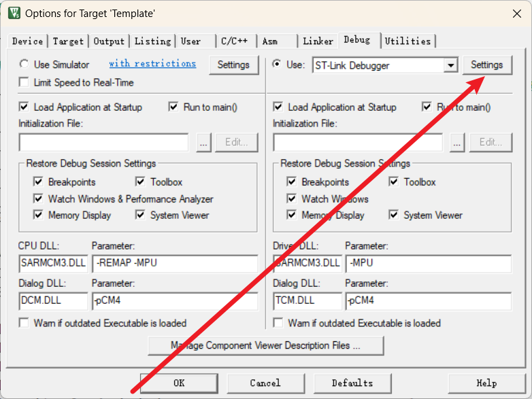
Task: Browse for simulator initialization file (...)
Action: point(203,142)
